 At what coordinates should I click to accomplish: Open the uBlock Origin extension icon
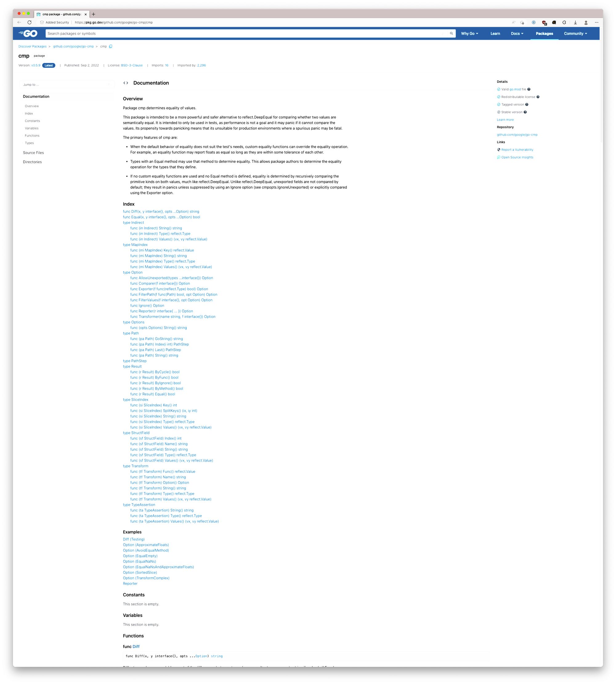[544, 23]
